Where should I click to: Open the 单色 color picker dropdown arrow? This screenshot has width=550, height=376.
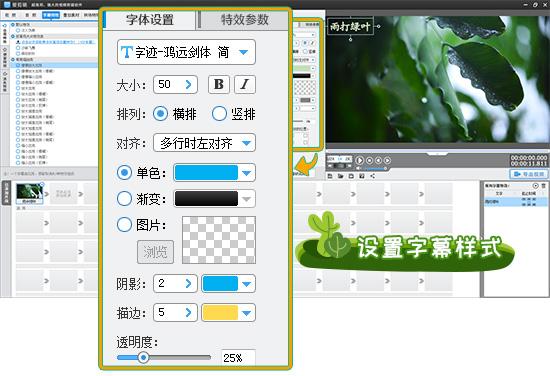(x=247, y=173)
